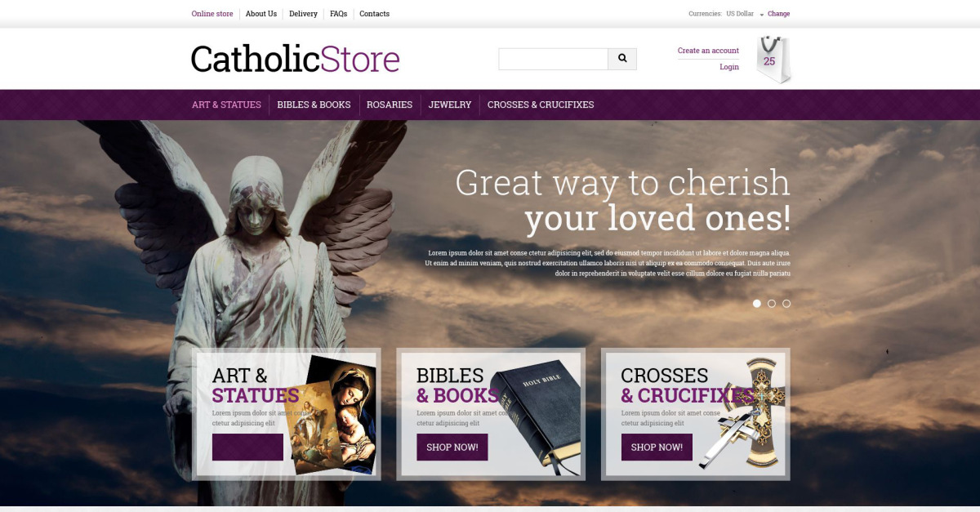Expand the US Dollar currency dropdown arrow
This screenshot has width=980, height=512.
click(x=761, y=15)
